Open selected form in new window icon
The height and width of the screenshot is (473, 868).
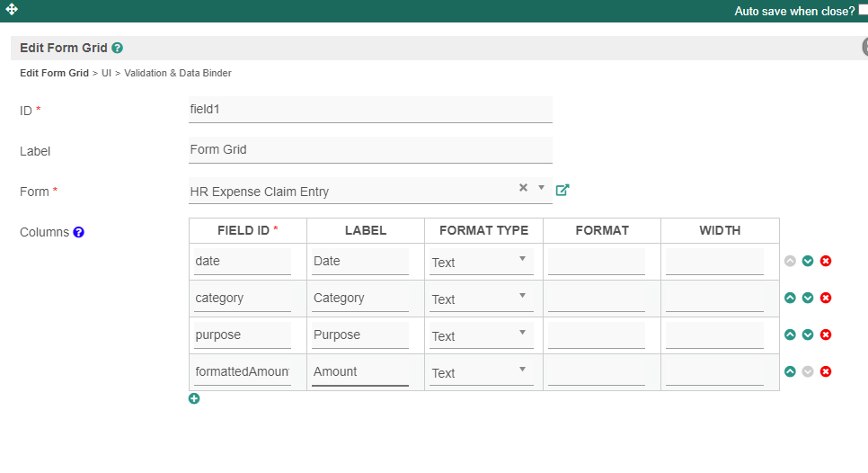click(x=562, y=191)
